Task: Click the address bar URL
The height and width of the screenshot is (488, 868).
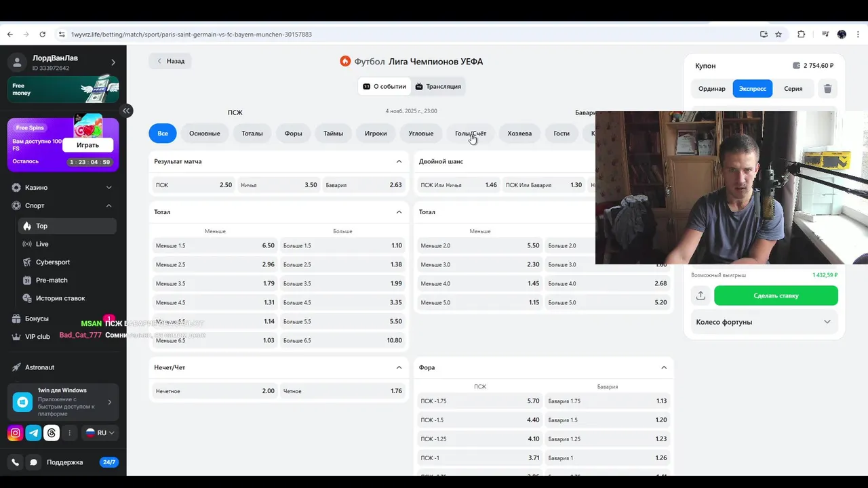Action: tap(191, 34)
